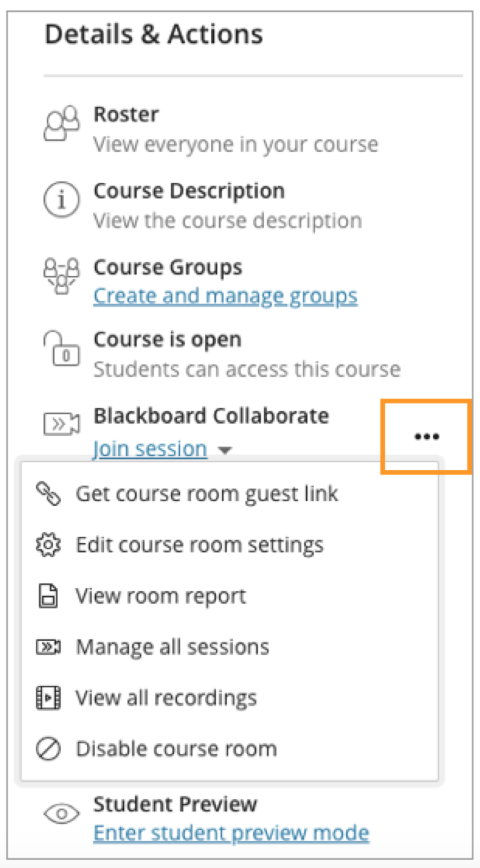Click the Blackboard Collaborate camera icon
The height and width of the screenshot is (868, 480).
click(x=61, y=424)
